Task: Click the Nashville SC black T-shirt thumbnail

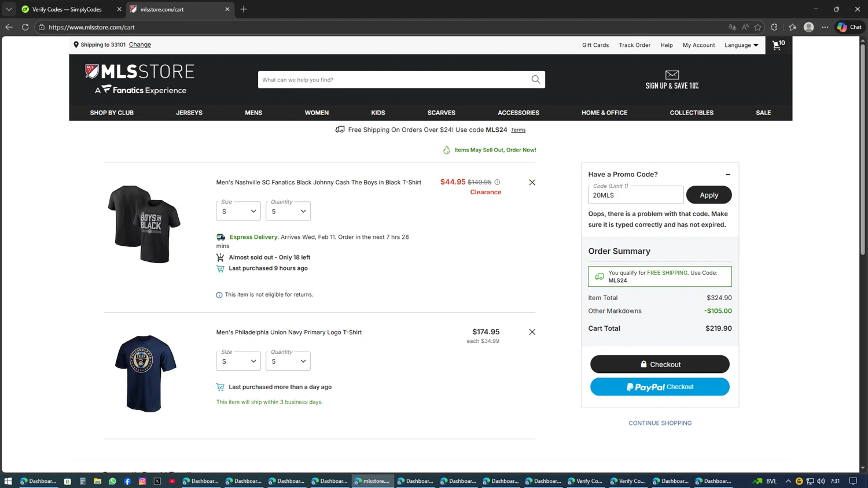Action: click(x=144, y=224)
